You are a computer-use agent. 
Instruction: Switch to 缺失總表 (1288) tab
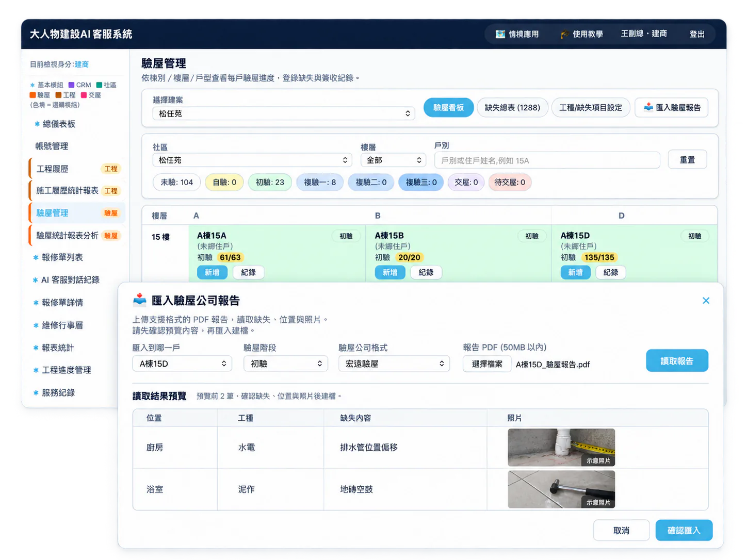[x=512, y=107]
